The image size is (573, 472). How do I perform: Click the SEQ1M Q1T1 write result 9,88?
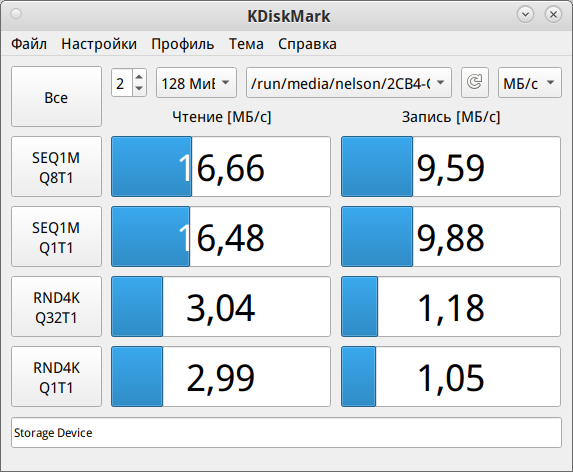click(451, 237)
